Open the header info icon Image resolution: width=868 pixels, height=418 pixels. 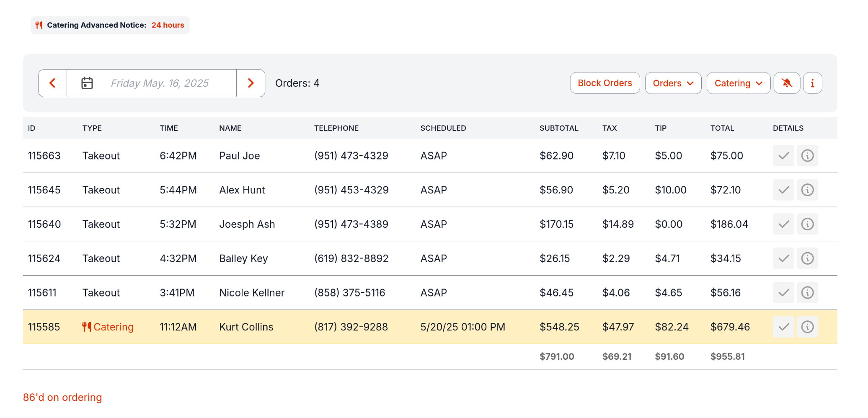pyautogui.click(x=812, y=83)
